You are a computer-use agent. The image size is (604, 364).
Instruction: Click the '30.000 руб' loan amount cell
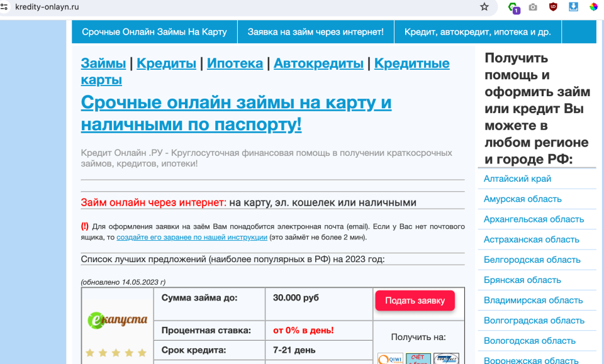tap(319, 304)
